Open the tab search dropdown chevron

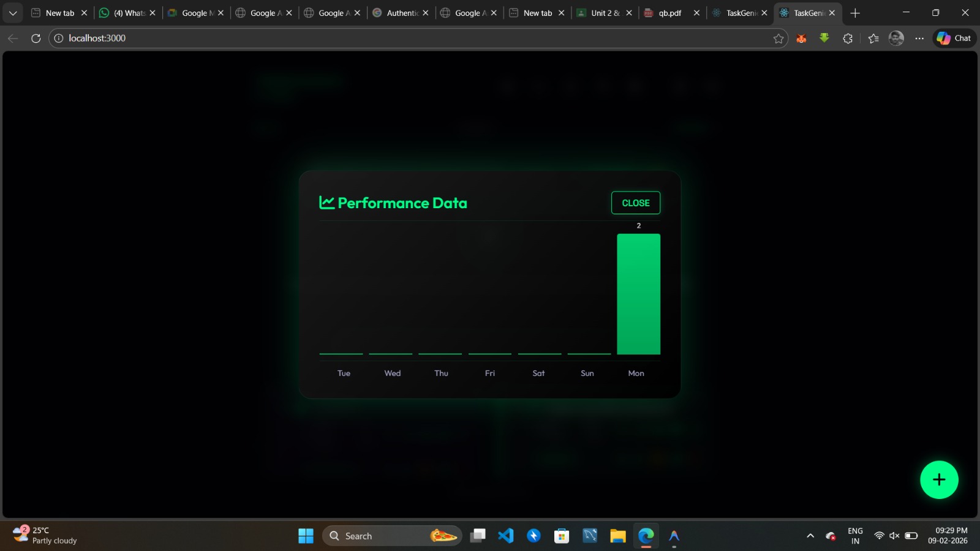(13, 13)
